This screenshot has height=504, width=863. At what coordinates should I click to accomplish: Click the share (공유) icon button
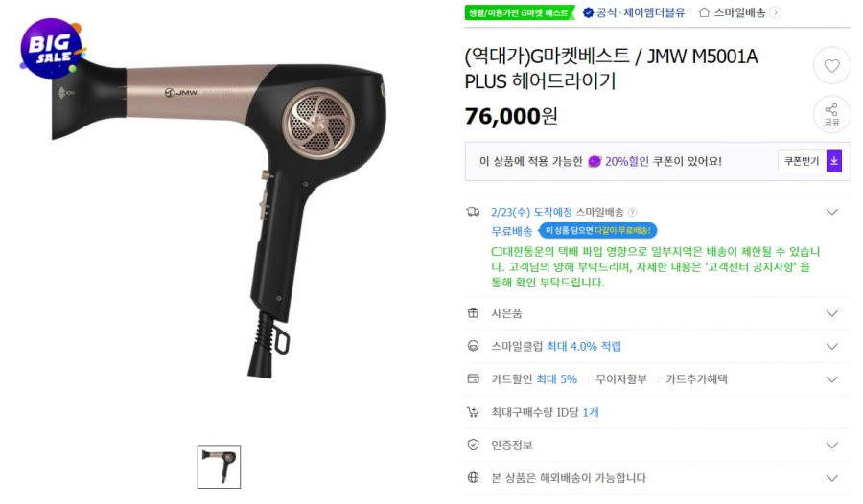(x=831, y=114)
